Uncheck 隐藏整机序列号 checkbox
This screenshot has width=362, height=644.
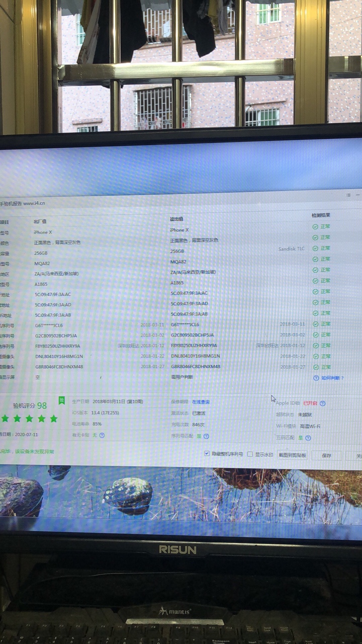[207, 454]
